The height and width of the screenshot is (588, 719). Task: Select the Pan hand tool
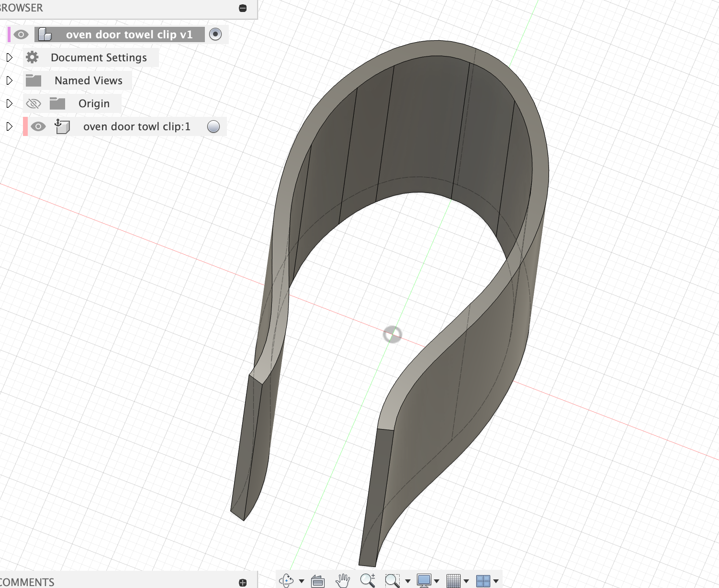(x=343, y=580)
